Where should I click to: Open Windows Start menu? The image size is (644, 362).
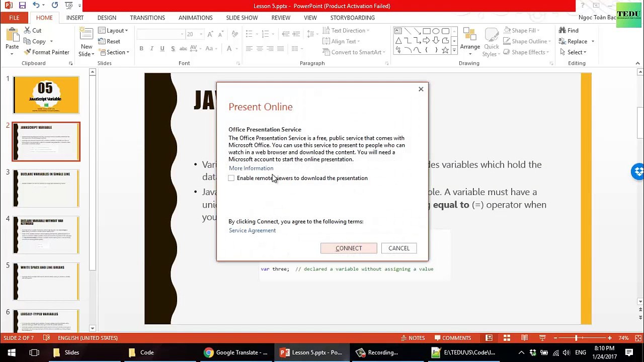tap(12, 352)
